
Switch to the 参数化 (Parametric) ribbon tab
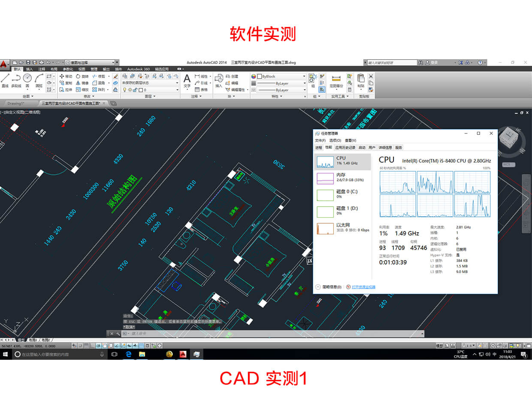click(x=68, y=69)
